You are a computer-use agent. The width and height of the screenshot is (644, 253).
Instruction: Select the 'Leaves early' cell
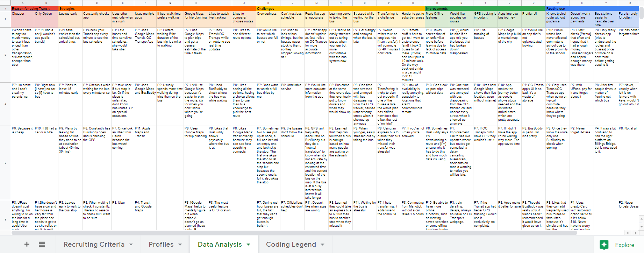(x=70, y=19)
